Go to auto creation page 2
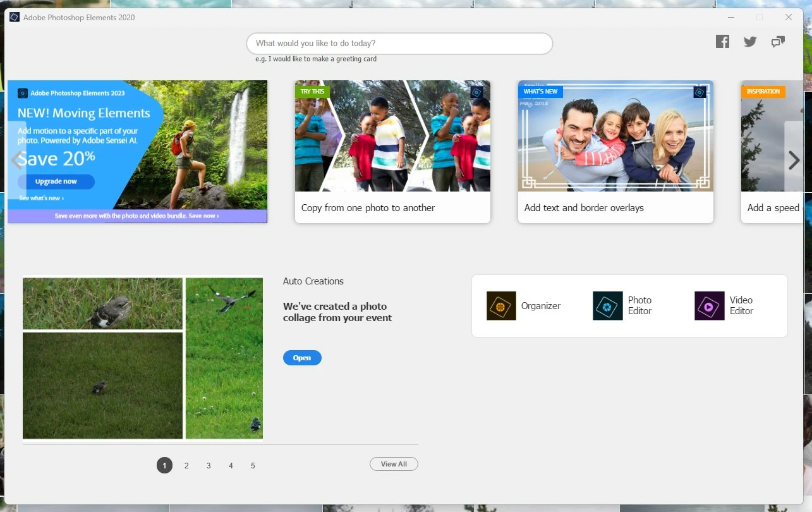 click(x=186, y=466)
